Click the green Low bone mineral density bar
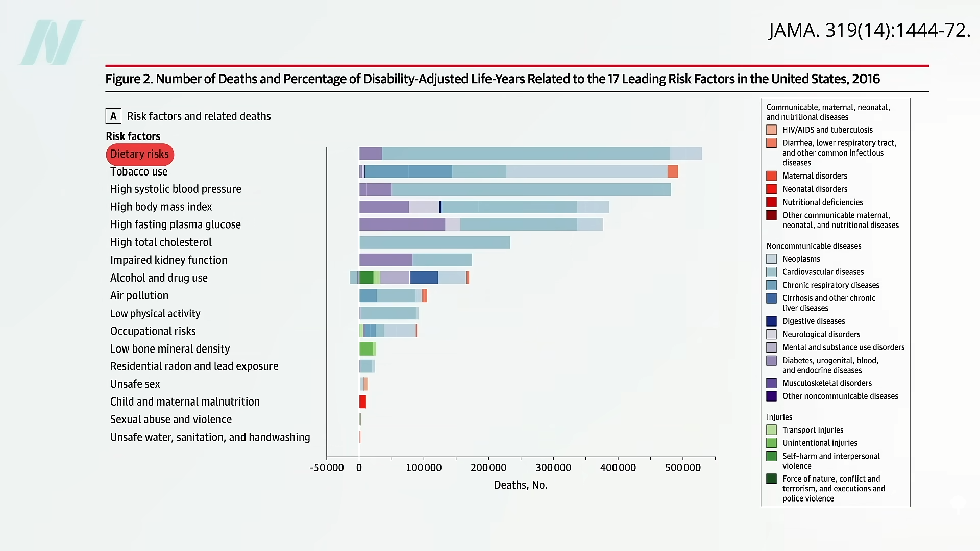This screenshot has height=551, width=980. pos(366,348)
